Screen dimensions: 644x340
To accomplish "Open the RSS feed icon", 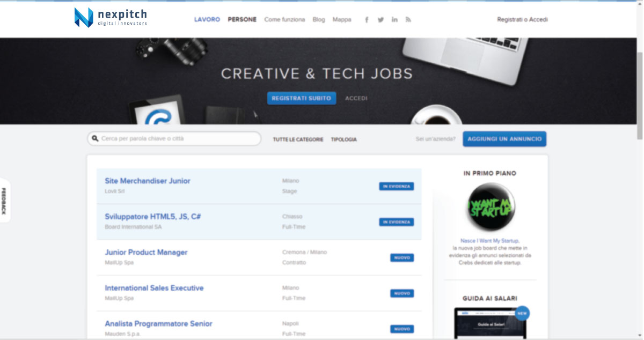I will tap(408, 20).
